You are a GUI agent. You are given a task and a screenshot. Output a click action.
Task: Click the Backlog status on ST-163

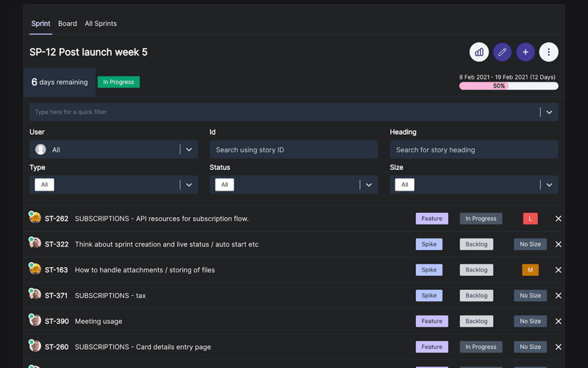point(476,270)
